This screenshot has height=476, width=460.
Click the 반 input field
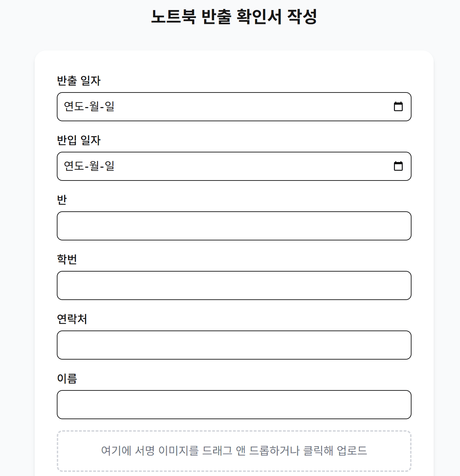click(x=234, y=226)
